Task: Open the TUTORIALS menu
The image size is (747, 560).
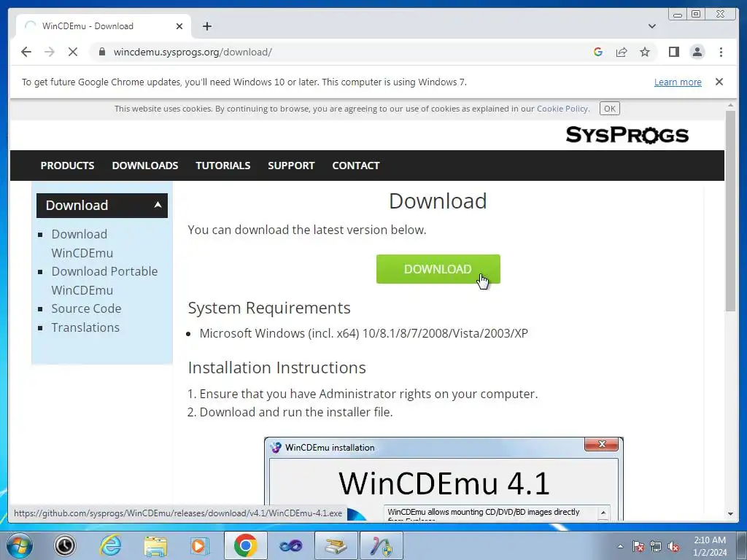Action: coord(223,166)
